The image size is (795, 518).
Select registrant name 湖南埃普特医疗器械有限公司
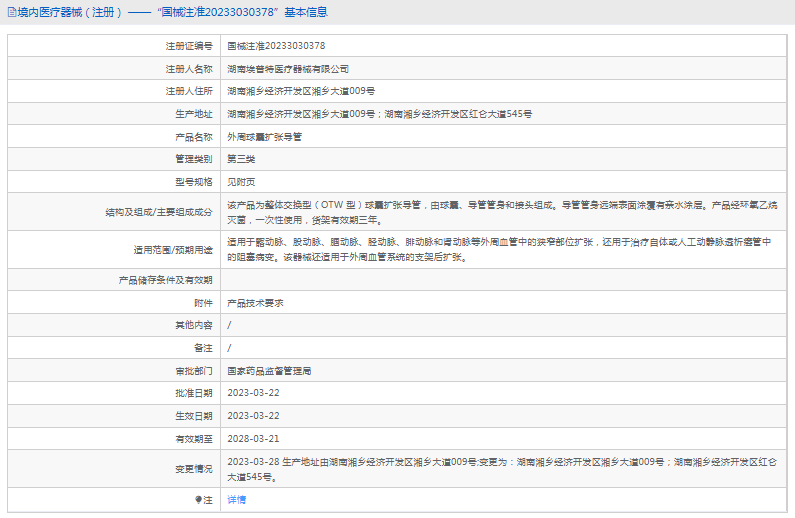point(288,69)
